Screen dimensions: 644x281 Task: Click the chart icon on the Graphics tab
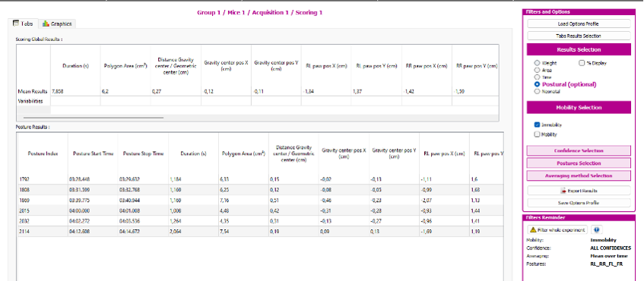tap(46, 24)
